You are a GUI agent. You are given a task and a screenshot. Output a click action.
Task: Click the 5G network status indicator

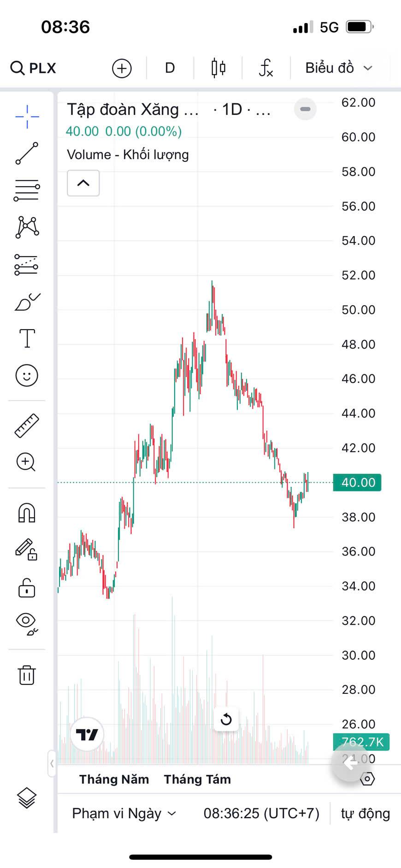330,27
